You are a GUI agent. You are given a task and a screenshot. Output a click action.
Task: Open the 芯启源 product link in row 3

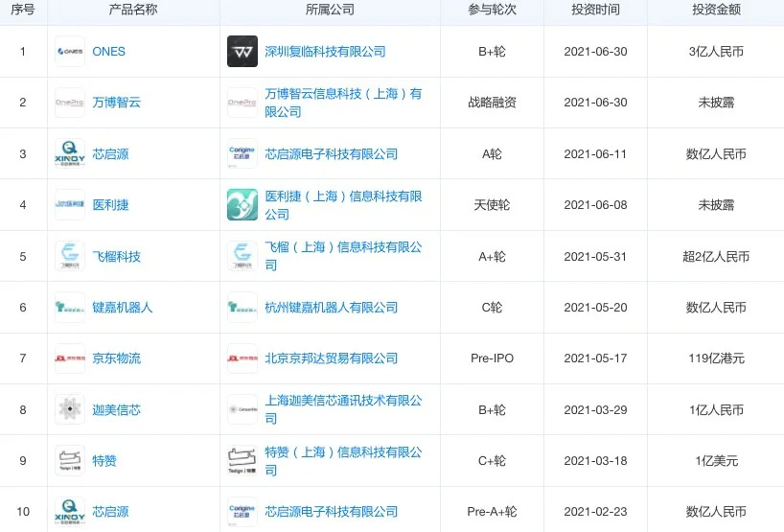point(110,153)
